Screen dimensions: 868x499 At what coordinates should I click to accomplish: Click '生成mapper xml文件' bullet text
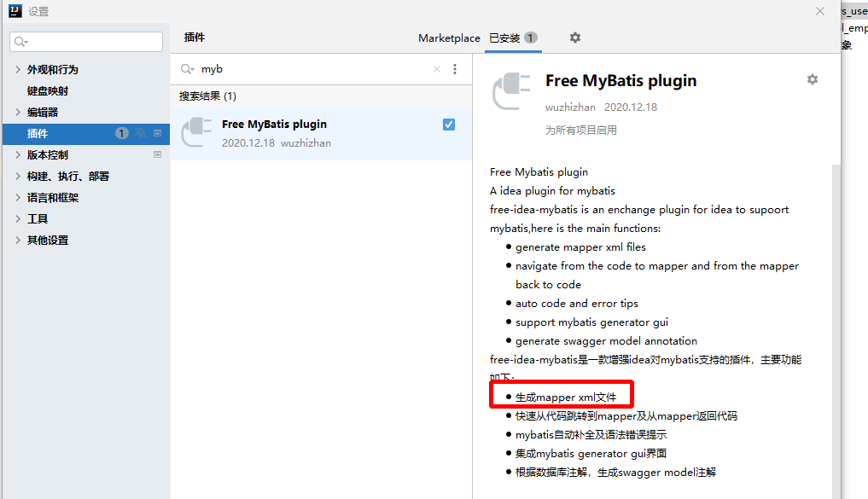(x=566, y=397)
